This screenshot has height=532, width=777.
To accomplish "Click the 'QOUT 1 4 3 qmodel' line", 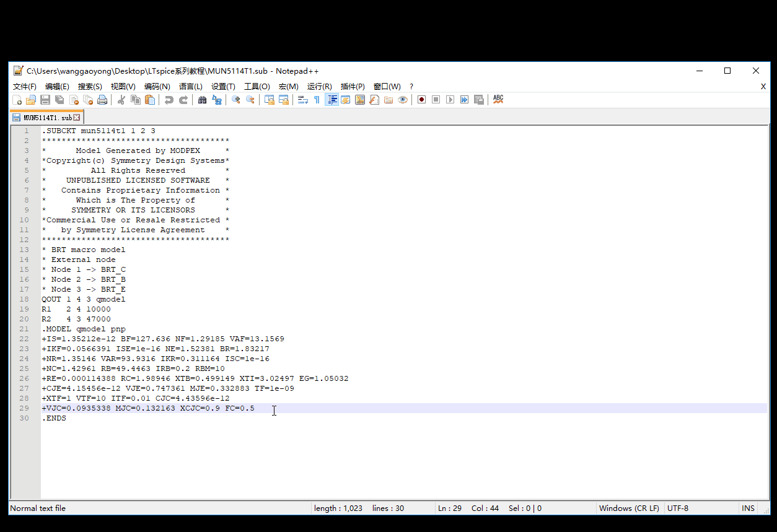I will 84,299.
